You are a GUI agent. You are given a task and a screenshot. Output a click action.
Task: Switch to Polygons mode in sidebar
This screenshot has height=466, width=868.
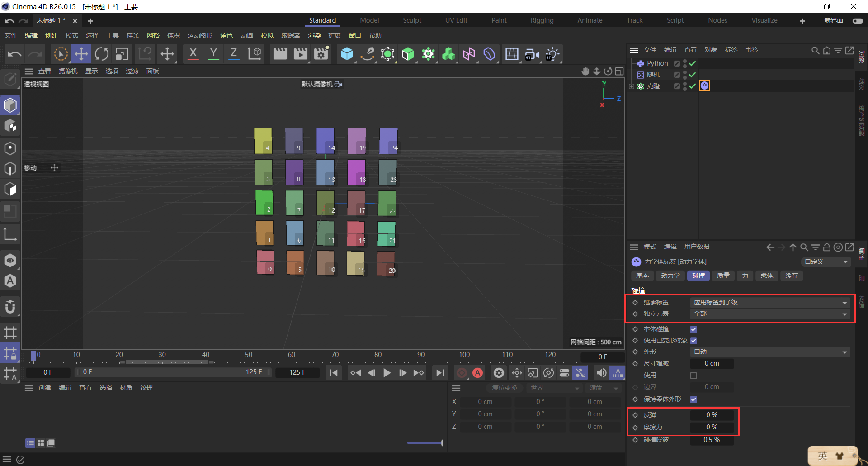point(10,190)
